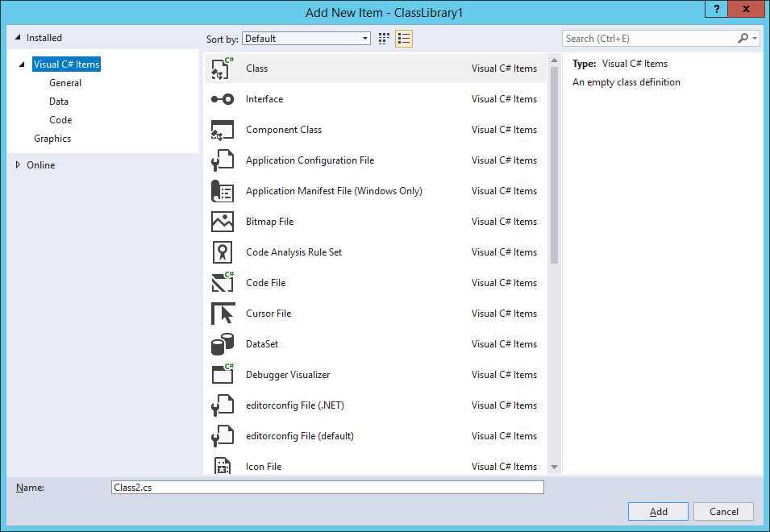Select Application Manifest File (Windows Only) name
Viewport: 770px width, 532px height.
click(x=334, y=191)
